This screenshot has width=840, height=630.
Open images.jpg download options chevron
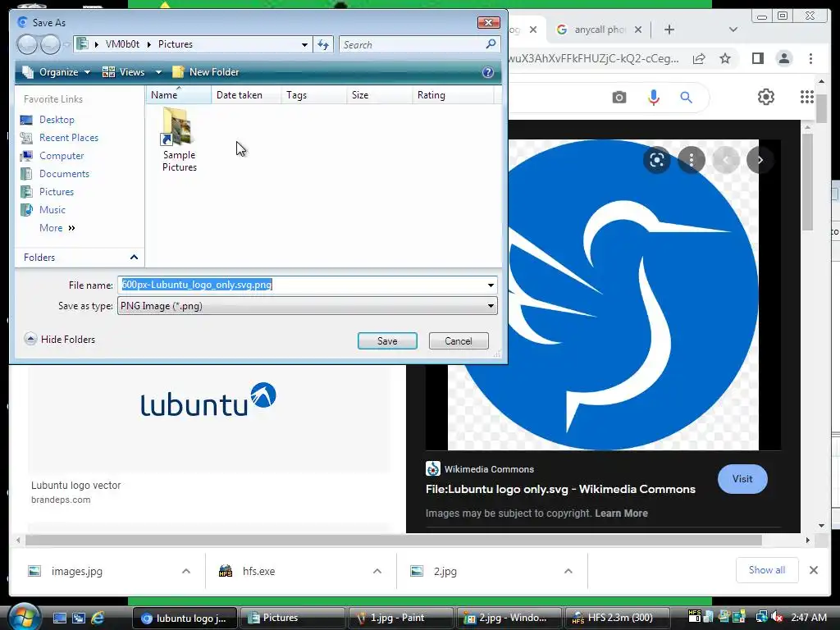(186, 571)
